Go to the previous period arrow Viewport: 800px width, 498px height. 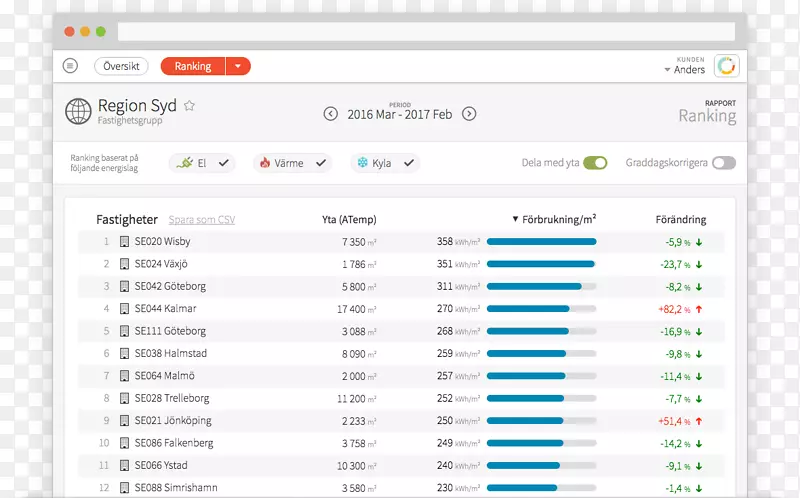pyautogui.click(x=331, y=114)
